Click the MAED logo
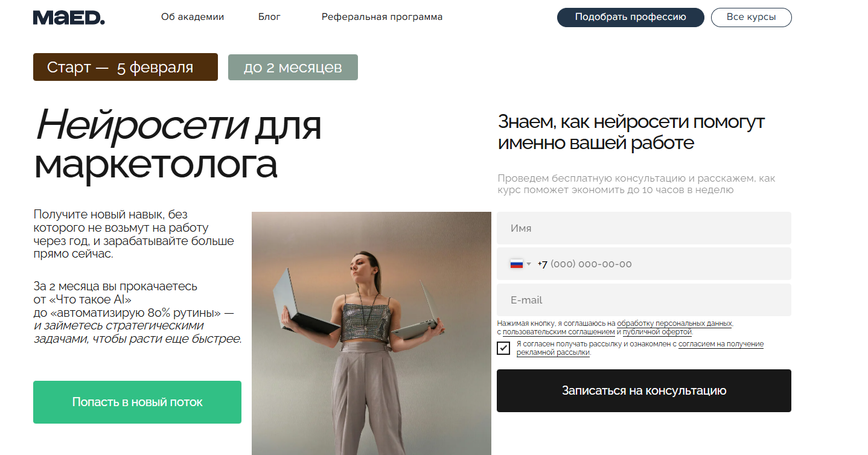The width and height of the screenshot is (868, 455). pyautogui.click(x=69, y=17)
